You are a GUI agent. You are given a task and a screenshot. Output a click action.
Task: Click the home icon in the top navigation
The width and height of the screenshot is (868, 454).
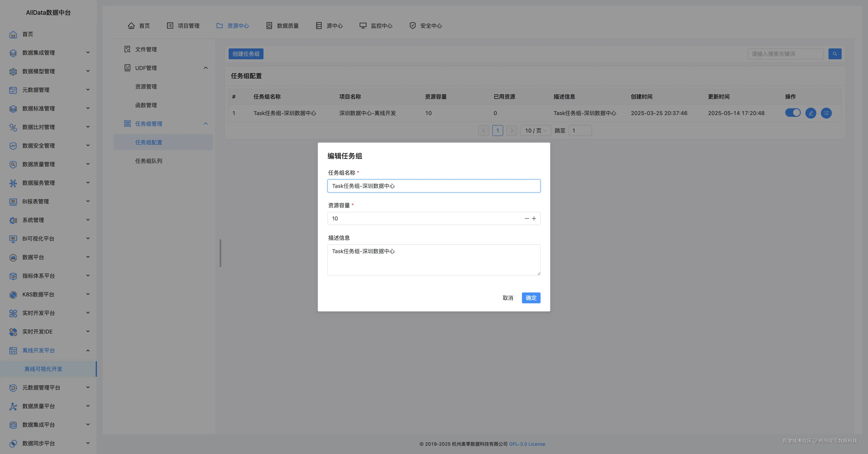click(x=131, y=26)
